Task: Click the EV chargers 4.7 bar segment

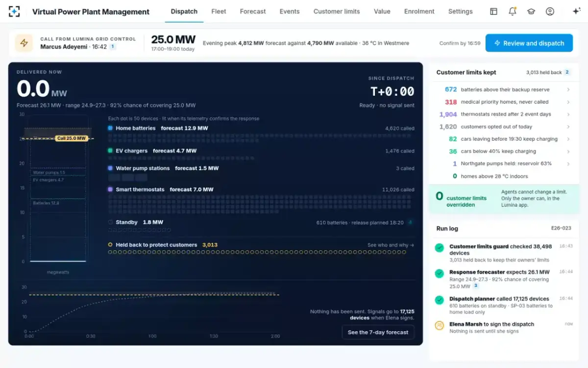Action: pos(58,186)
